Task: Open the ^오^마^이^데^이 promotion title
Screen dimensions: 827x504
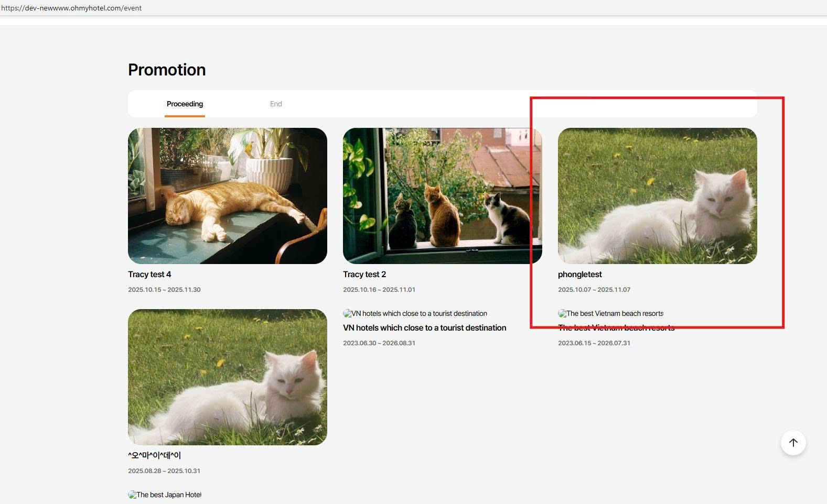Action: pyautogui.click(x=154, y=455)
